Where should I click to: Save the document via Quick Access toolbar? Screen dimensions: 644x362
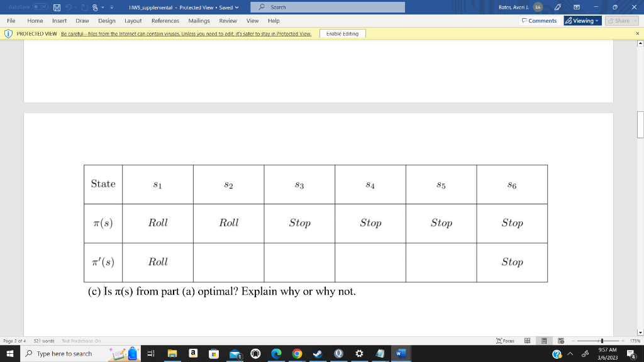click(57, 6)
